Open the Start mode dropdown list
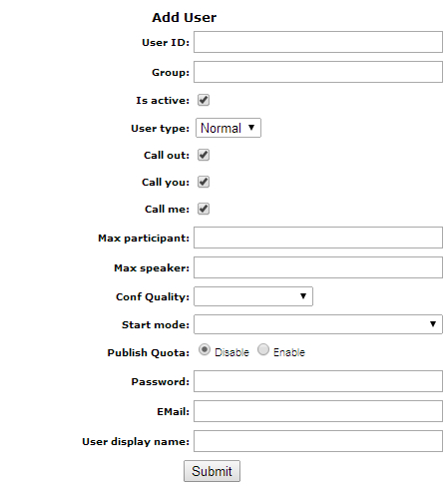Screen dimensions: 448x491 pos(318,324)
